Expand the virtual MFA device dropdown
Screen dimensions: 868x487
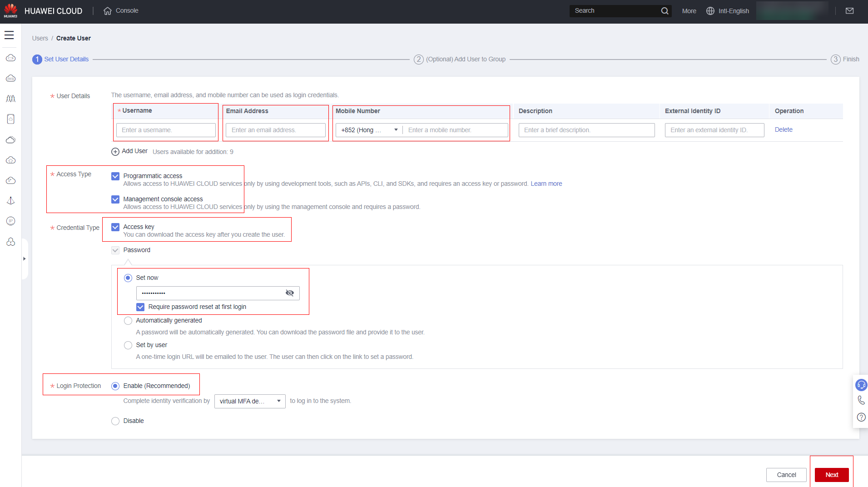coord(250,401)
